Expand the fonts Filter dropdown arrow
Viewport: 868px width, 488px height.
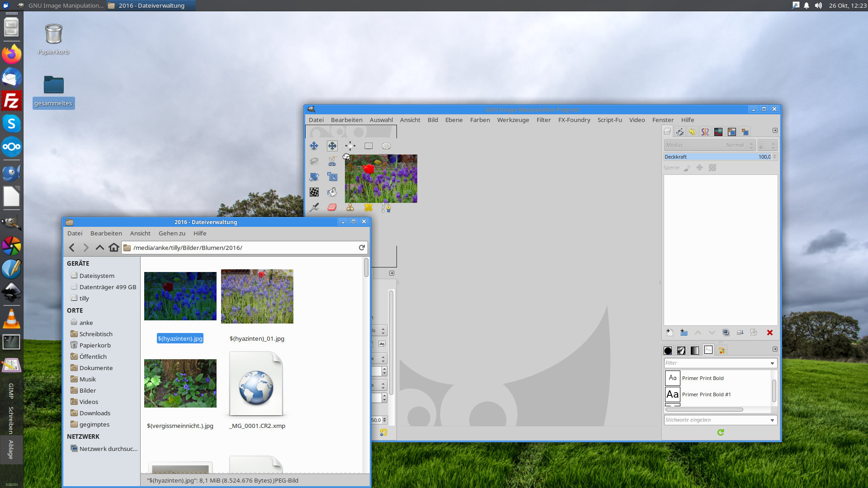[772, 363]
